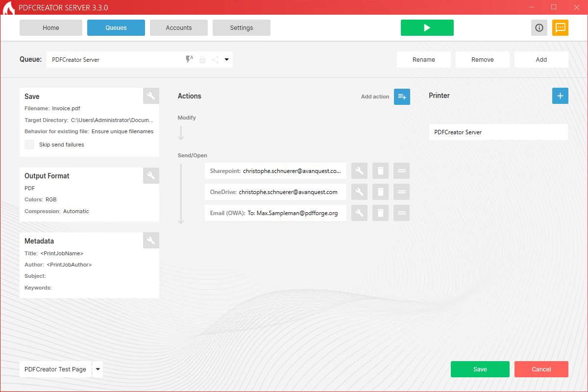Cancel the queue changes

[x=541, y=369]
